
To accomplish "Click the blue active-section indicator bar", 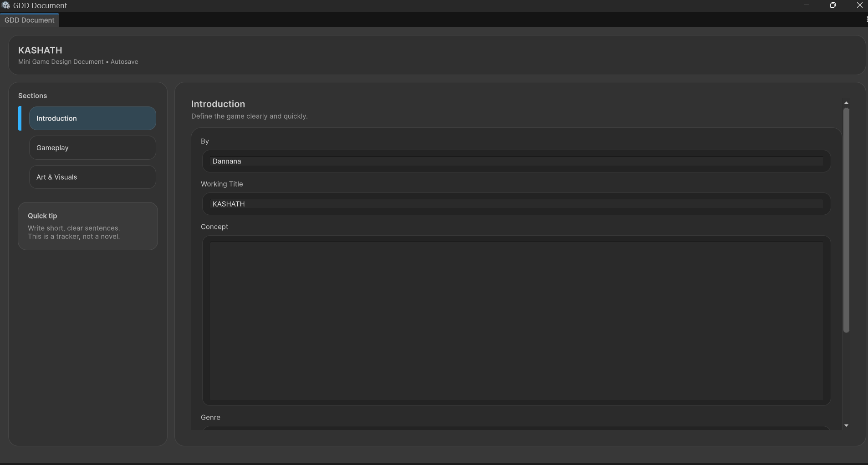I will pyautogui.click(x=20, y=118).
